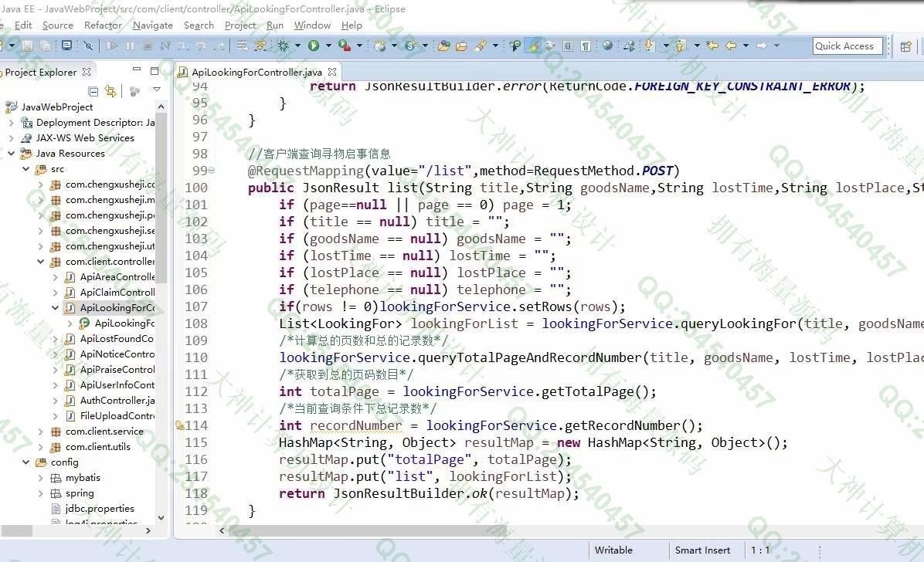
Task: Click the warning marker on line 114
Action: pyautogui.click(x=180, y=425)
